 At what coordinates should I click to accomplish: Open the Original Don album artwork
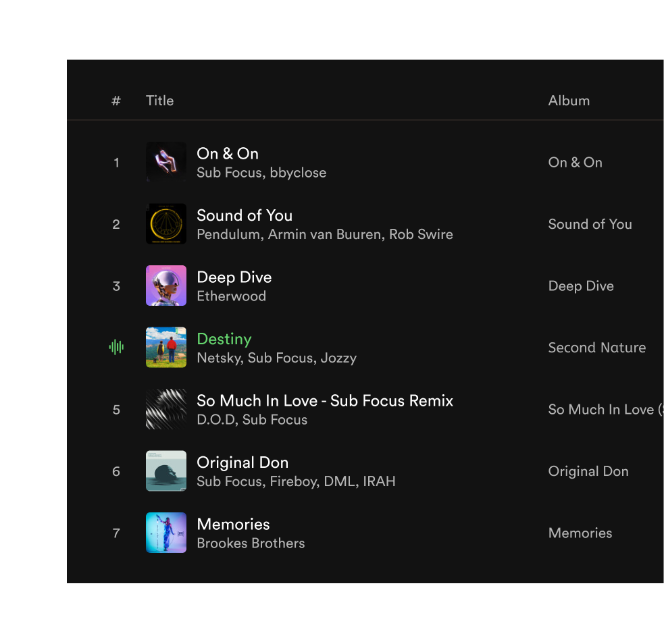tap(166, 471)
